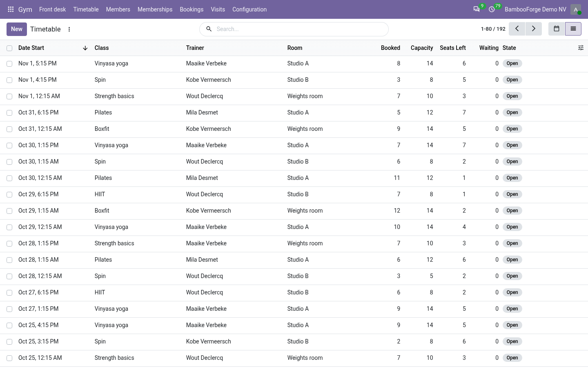Select the Oct 31, 6:15 PM Pilates checkbox

pyautogui.click(x=9, y=112)
